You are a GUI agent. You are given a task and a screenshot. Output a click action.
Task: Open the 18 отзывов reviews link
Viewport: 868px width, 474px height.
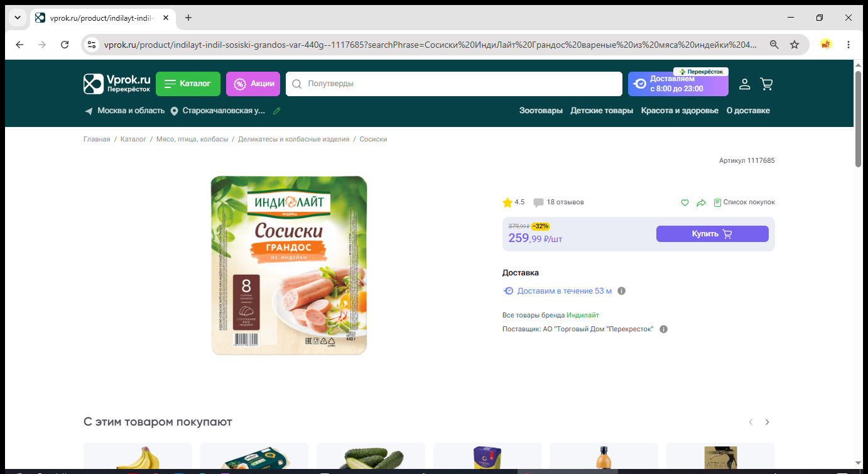[558, 202]
